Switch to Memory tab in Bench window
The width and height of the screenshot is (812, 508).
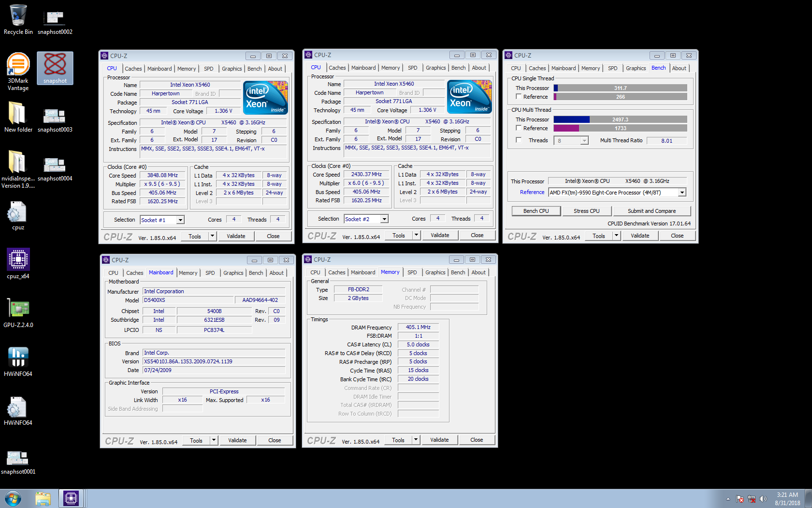click(591, 68)
